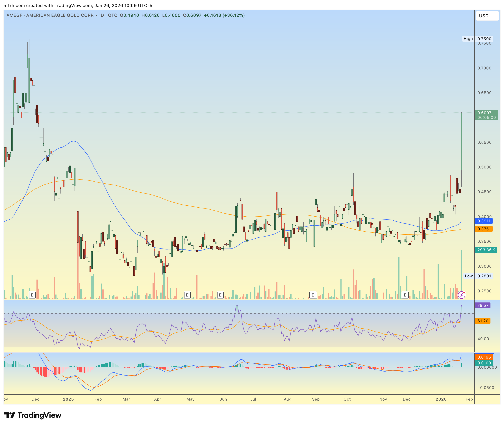Click the Feb label on the time axis
The height and width of the screenshot is (426, 504).
[x=469, y=399]
